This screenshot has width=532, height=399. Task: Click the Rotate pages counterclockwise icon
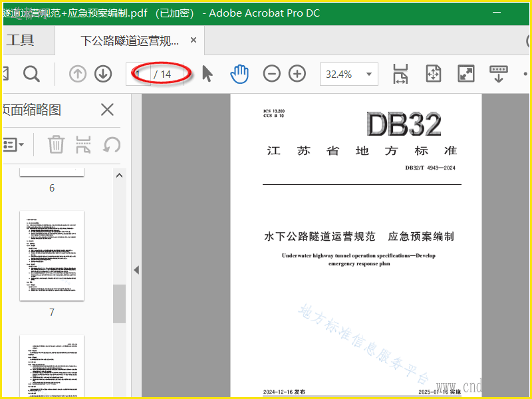pyautogui.click(x=112, y=145)
